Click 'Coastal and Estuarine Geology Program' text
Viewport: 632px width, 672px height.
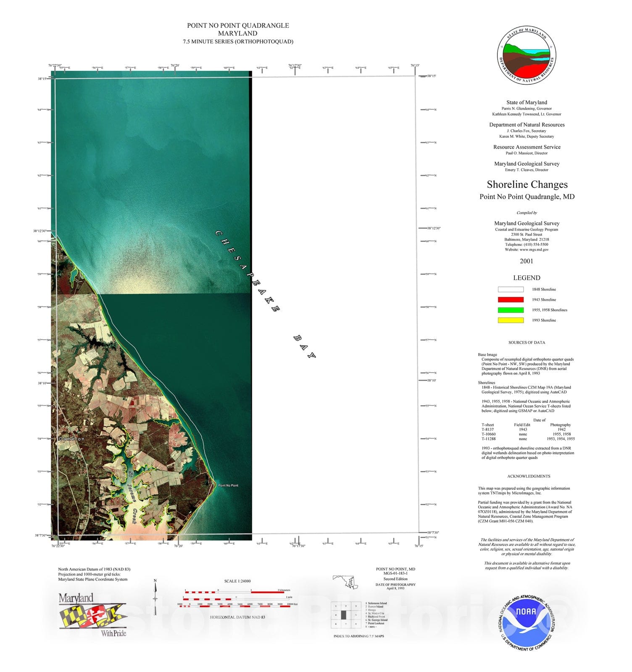pos(527,230)
